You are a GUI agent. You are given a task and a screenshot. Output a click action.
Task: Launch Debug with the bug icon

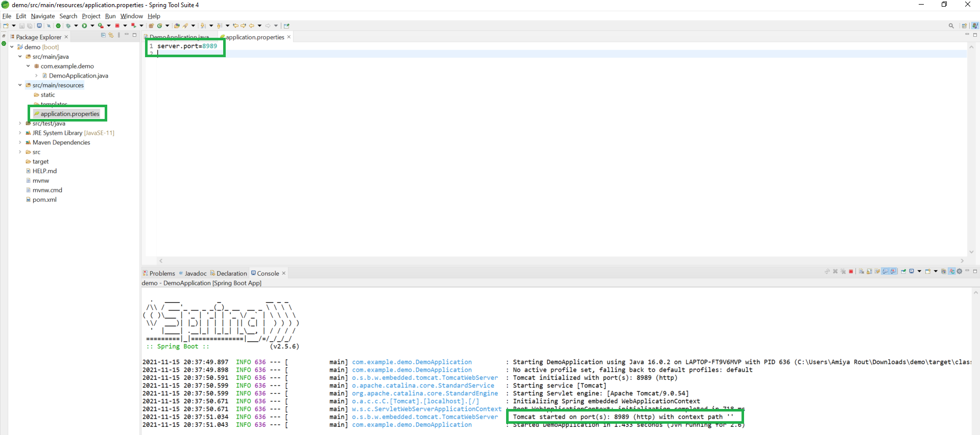point(68,26)
